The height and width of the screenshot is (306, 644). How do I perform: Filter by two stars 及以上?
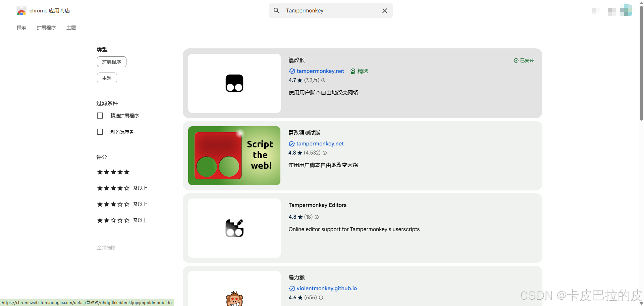[122, 220]
